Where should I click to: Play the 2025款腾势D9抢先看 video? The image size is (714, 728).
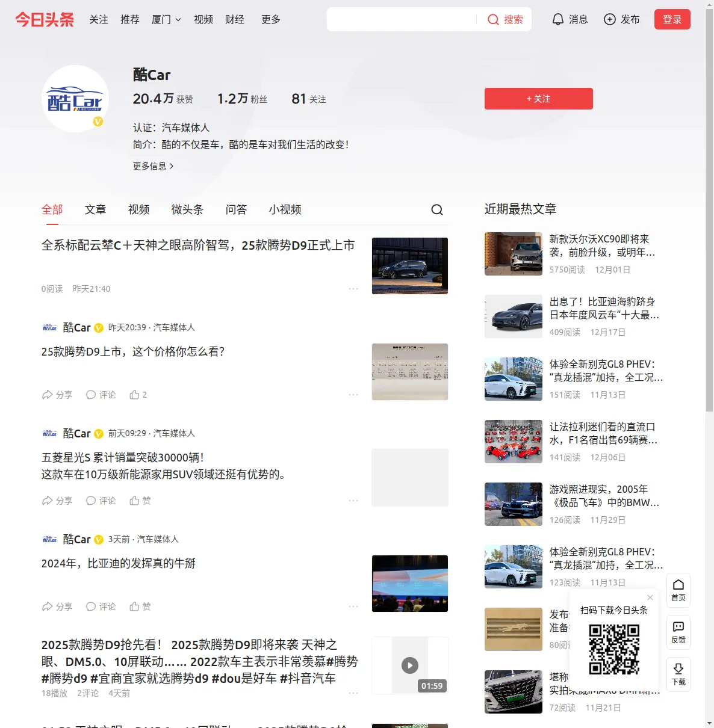point(410,665)
